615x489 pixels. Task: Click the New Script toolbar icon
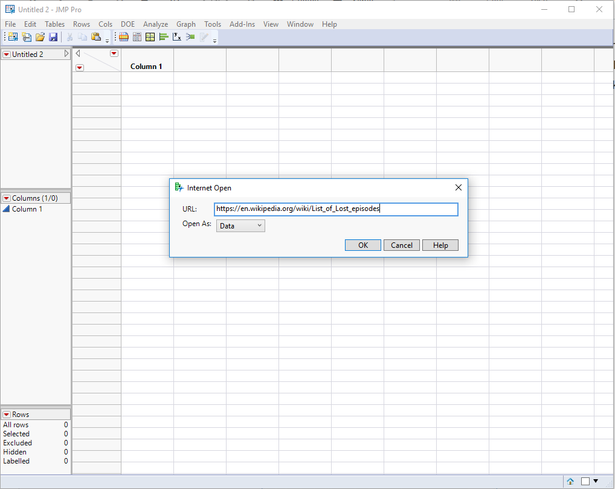click(27, 37)
